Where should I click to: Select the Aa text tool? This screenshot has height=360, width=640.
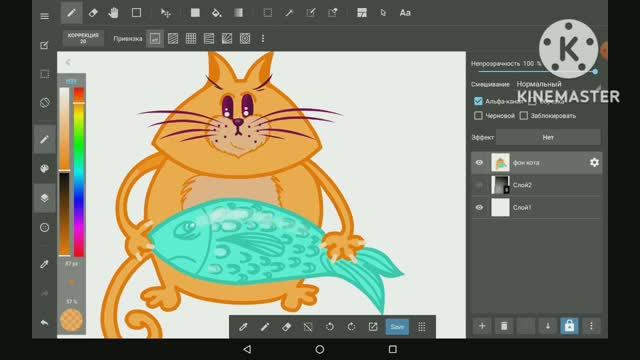405,13
